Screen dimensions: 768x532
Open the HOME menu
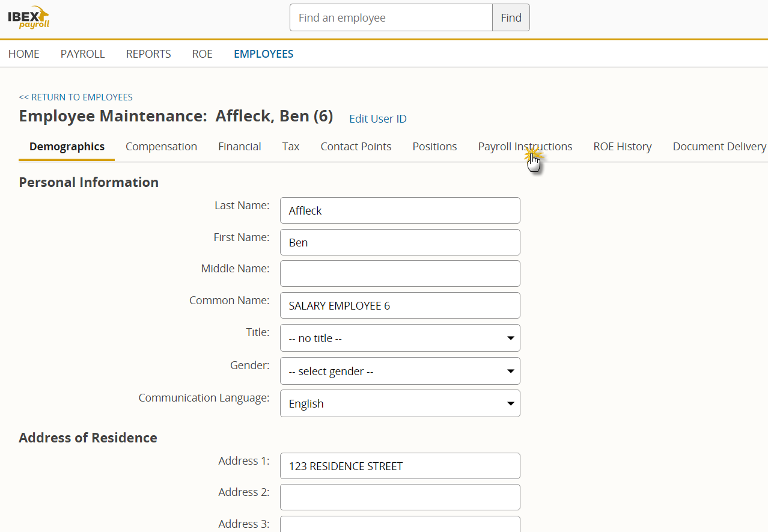(24, 54)
